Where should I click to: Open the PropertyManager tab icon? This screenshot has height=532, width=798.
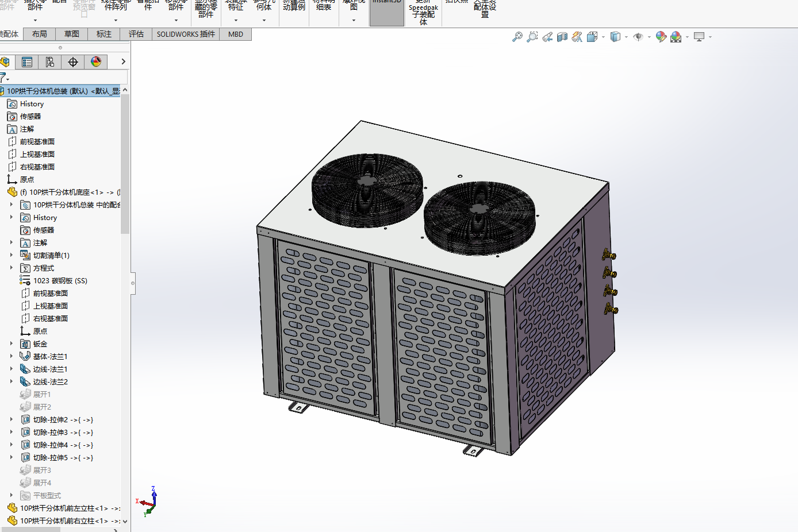coord(27,62)
